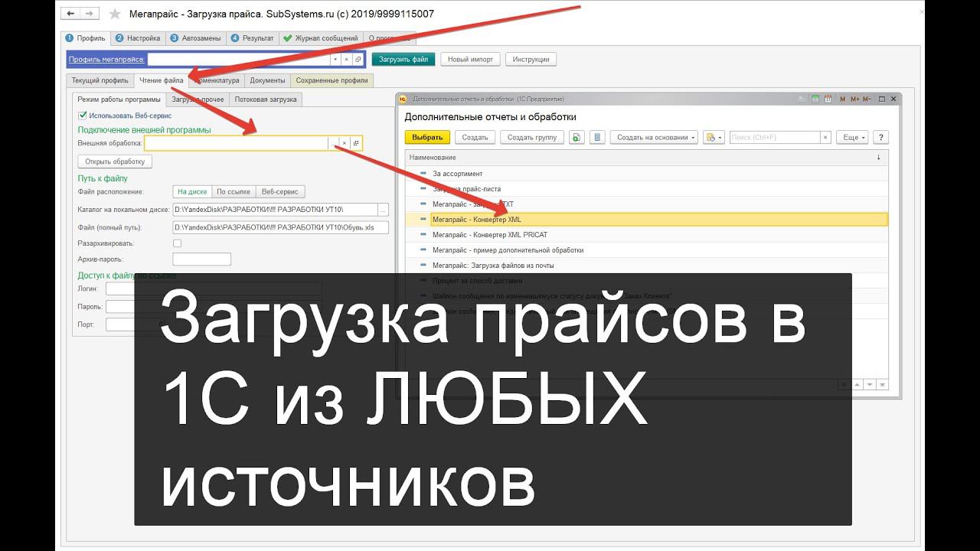Click the ellipsis select button of Внешняя обработка
Image resolution: width=980 pixels, height=551 pixels.
point(333,143)
